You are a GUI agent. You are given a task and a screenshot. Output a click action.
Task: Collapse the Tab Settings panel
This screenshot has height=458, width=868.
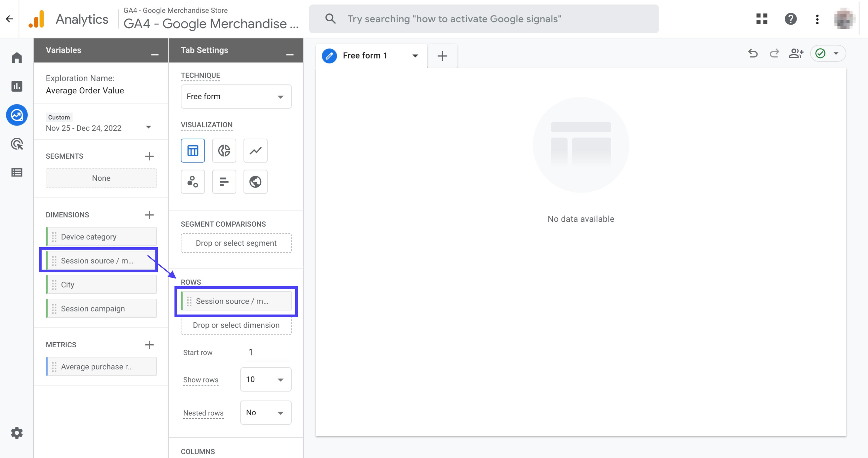290,55
